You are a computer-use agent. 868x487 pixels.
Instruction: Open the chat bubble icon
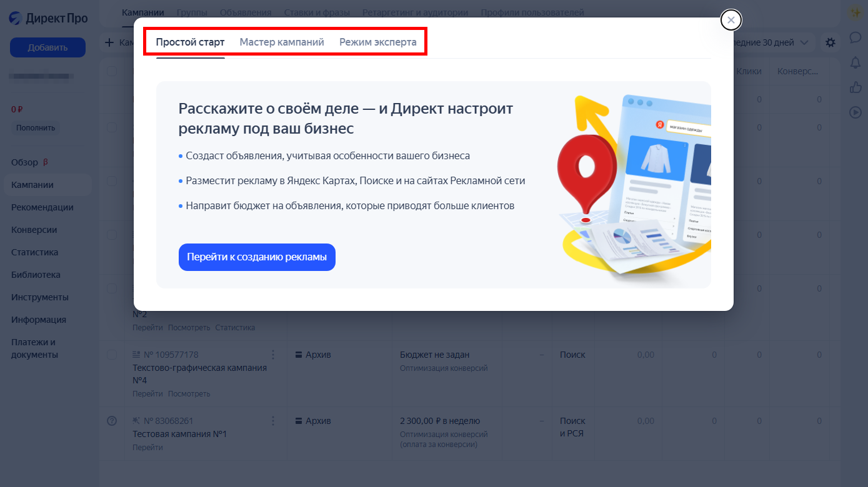(855, 37)
